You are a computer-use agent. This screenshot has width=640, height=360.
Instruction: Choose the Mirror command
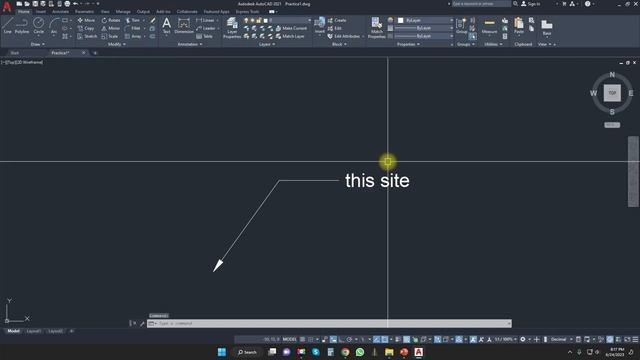(x=111, y=28)
